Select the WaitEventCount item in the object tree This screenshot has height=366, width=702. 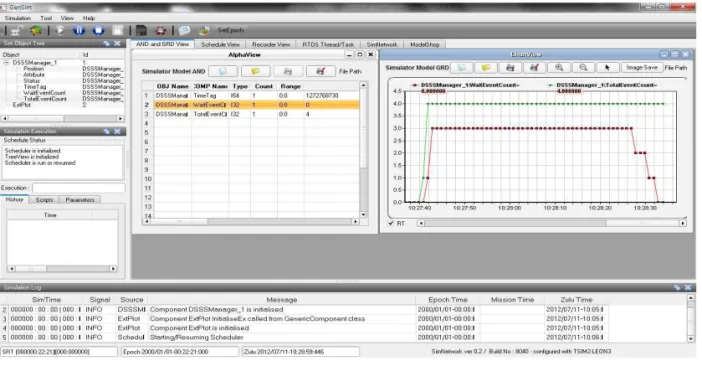[44, 93]
